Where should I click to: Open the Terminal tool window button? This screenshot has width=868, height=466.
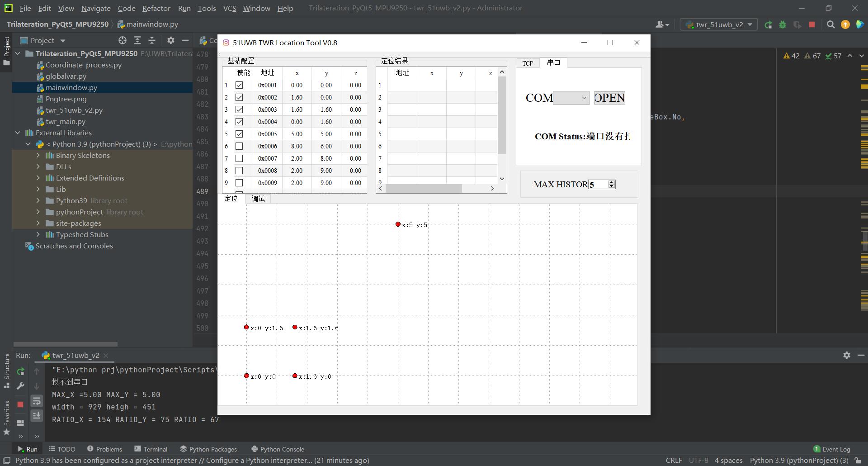(151, 449)
